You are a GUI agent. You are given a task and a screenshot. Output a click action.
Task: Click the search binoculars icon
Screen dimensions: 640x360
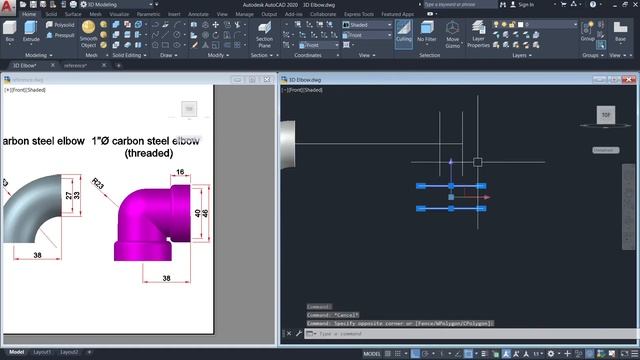click(x=503, y=4)
